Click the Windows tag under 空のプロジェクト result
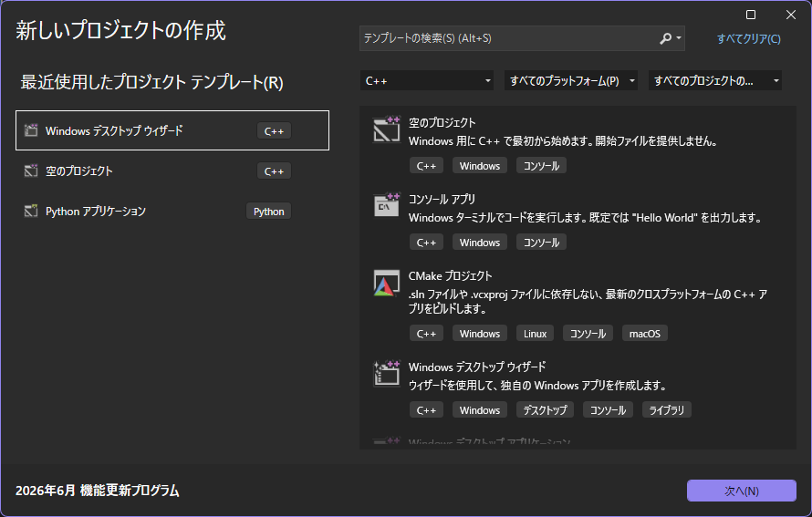Viewport: 812px width, 517px height. (x=480, y=166)
